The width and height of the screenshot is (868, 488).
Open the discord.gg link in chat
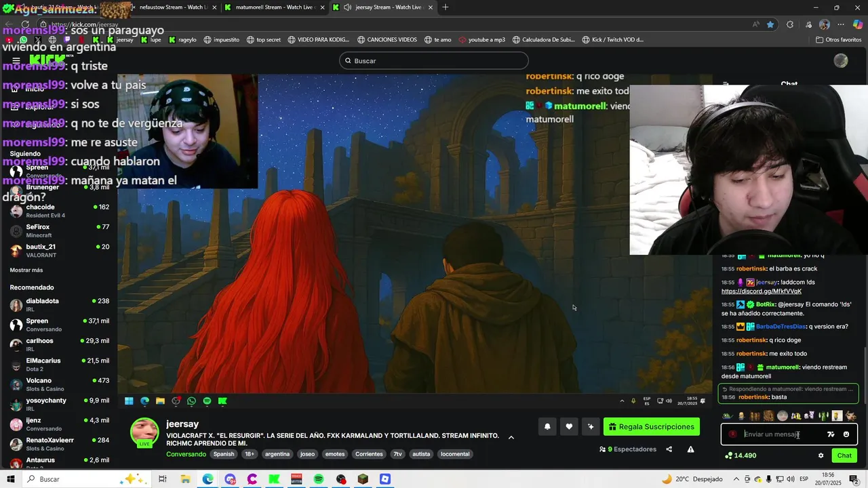(761, 291)
